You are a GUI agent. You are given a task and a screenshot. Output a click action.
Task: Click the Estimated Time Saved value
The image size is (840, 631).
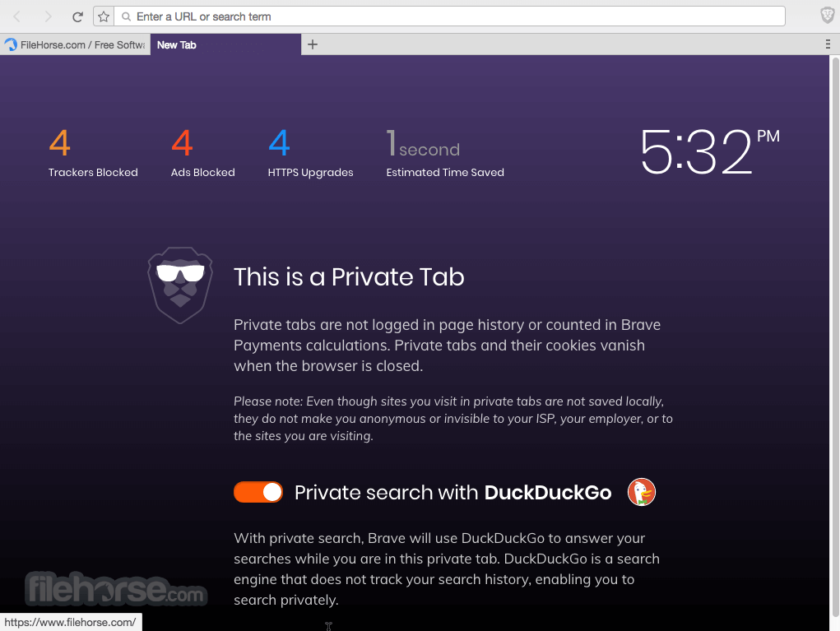click(x=423, y=143)
